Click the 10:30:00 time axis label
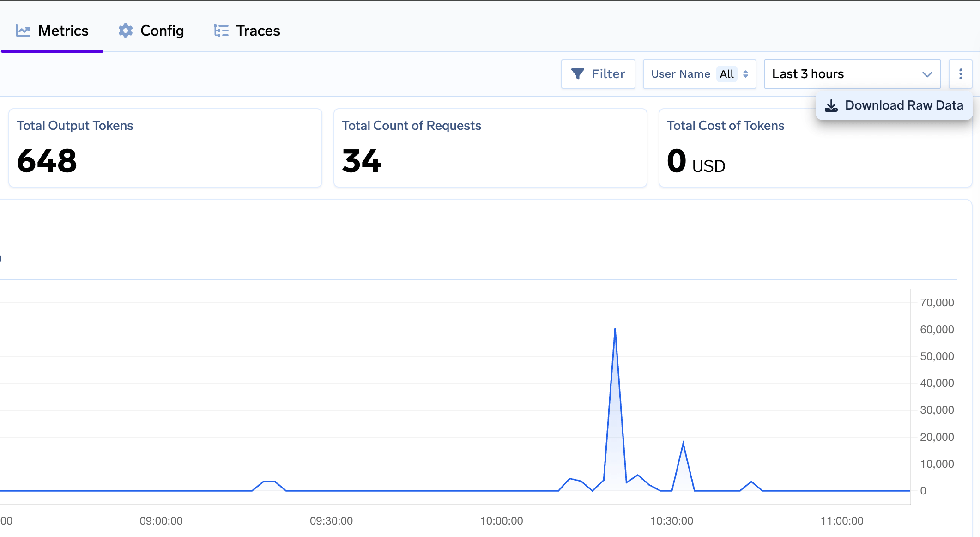This screenshot has width=980, height=537. click(x=671, y=521)
